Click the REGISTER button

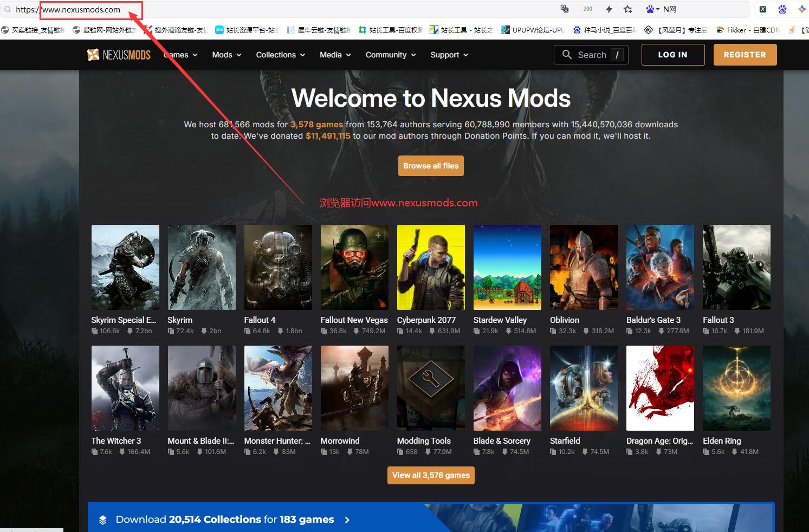(745, 55)
